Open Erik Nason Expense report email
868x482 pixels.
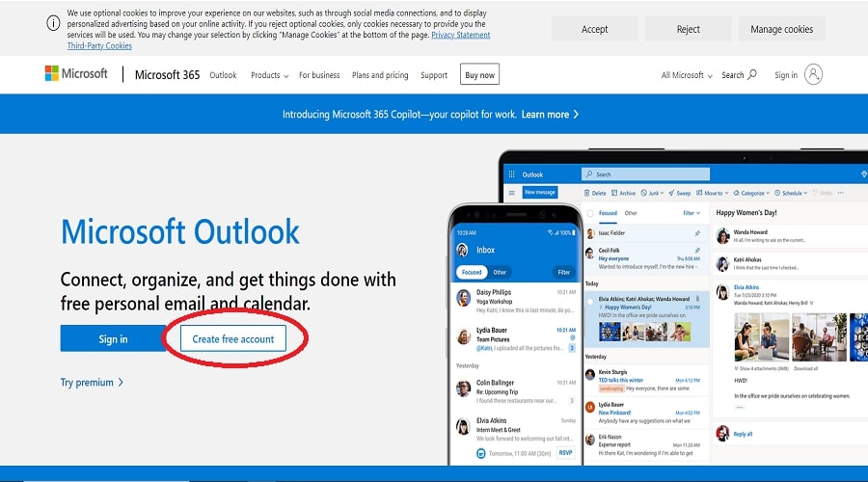pos(645,445)
